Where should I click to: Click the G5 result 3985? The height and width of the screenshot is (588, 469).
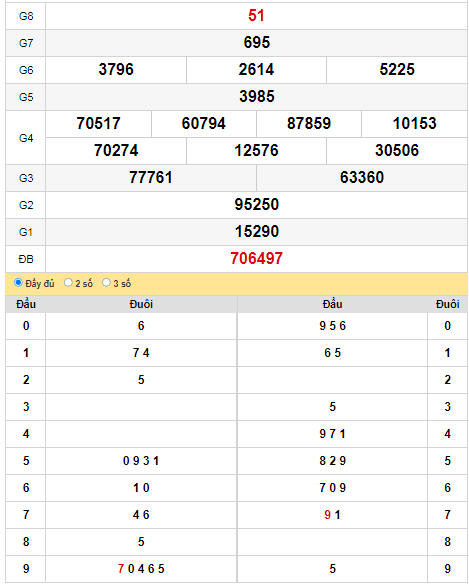(256, 96)
